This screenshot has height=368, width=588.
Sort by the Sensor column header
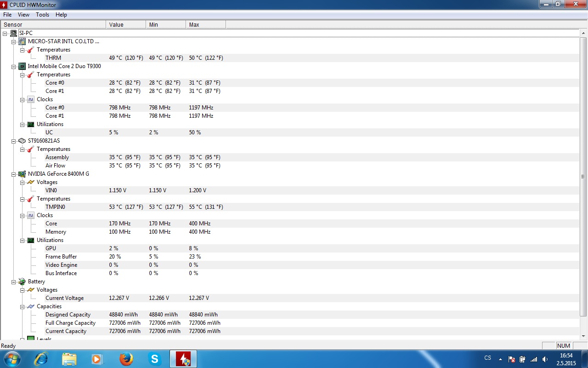coord(53,24)
